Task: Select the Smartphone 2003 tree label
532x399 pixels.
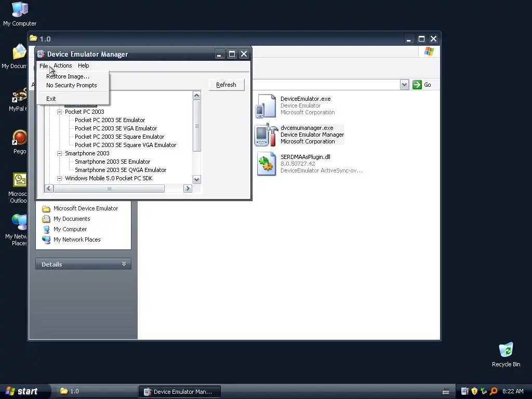Action: pyautogui.click(x=87, y=153)
